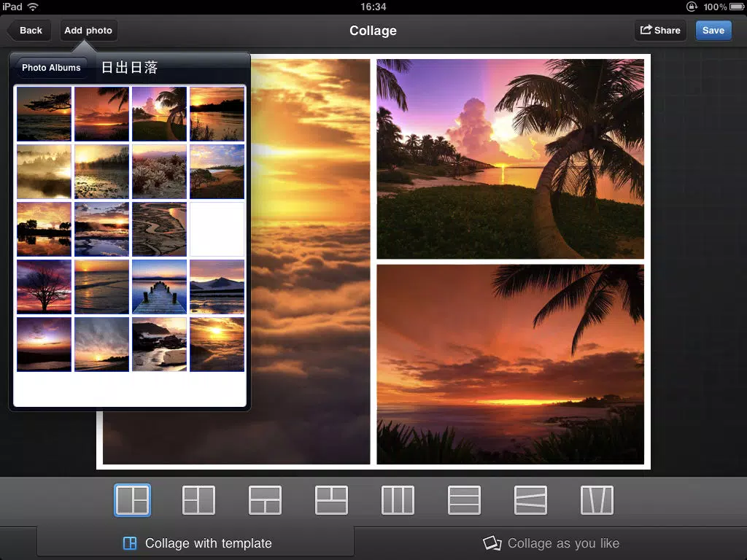Select the sun-above-clouds thumbnail
Image resolution: width=747 pixels, height=560 pixels.
pos(217,344)
